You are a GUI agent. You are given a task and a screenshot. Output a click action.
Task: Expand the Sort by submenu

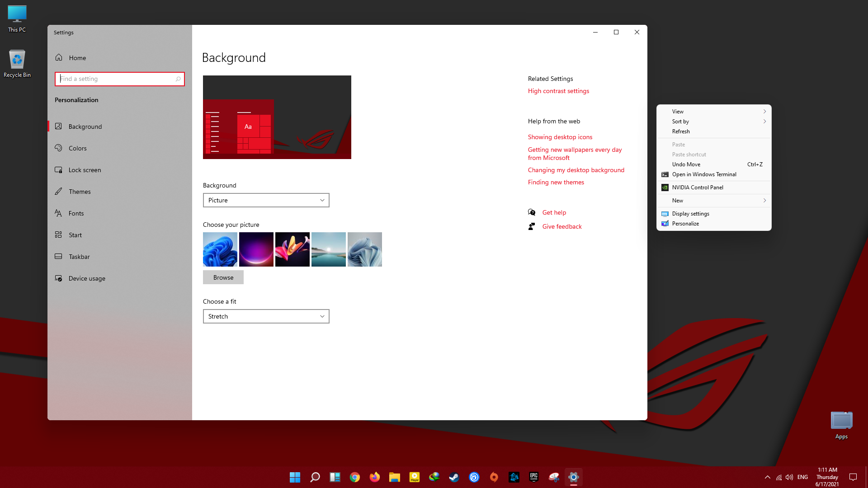click(x=714, y=122)
